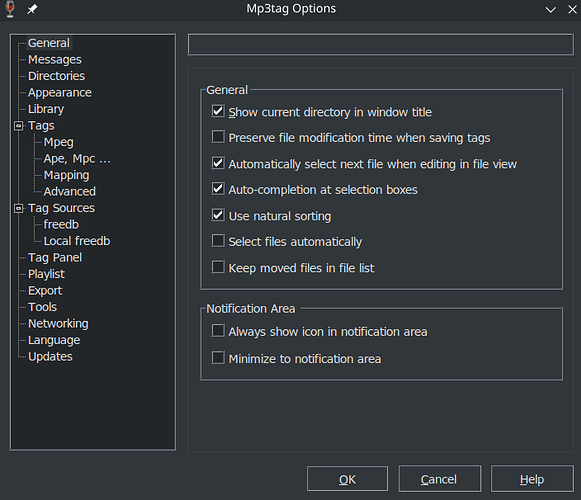This screenshot has height=500, width=581.
Task: Select Export in the options tree
Action: pyautogui.click(x=45, y=291)
